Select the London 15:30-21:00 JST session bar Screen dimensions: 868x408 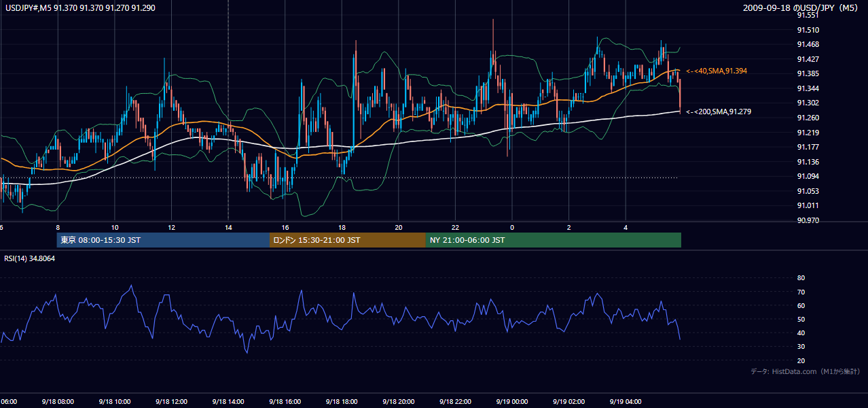pos(348,240)
